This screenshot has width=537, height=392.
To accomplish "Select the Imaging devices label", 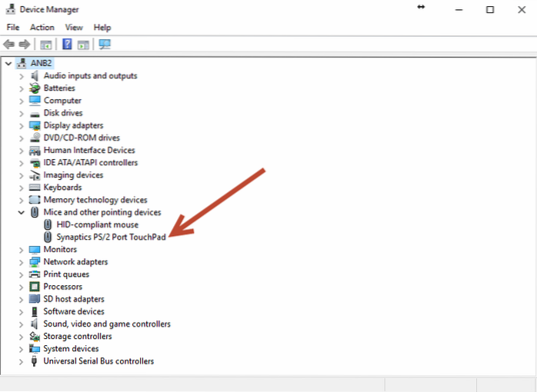I will click(73, 174).
